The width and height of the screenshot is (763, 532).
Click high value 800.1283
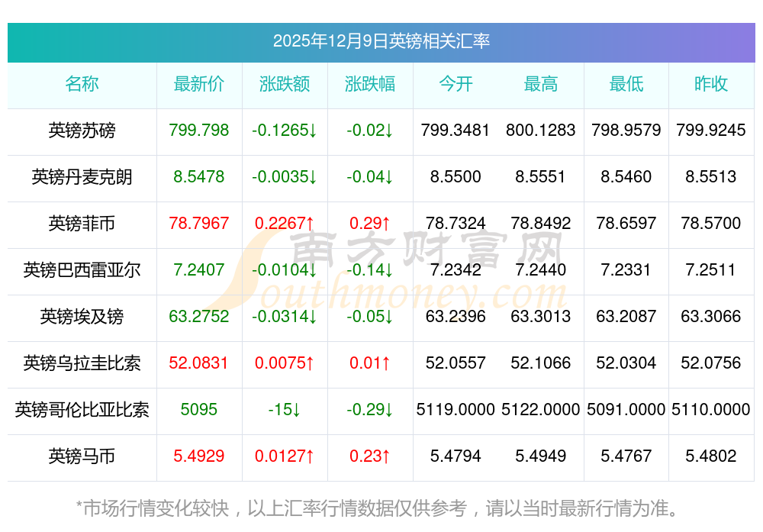(x=541, y=131)
